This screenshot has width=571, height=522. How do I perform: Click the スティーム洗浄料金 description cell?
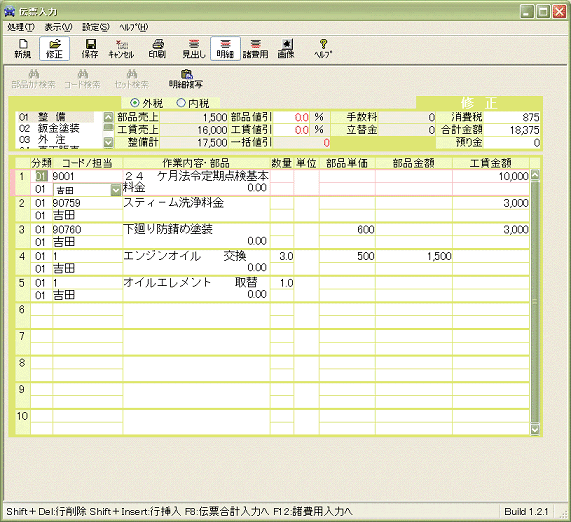[196, 209]
